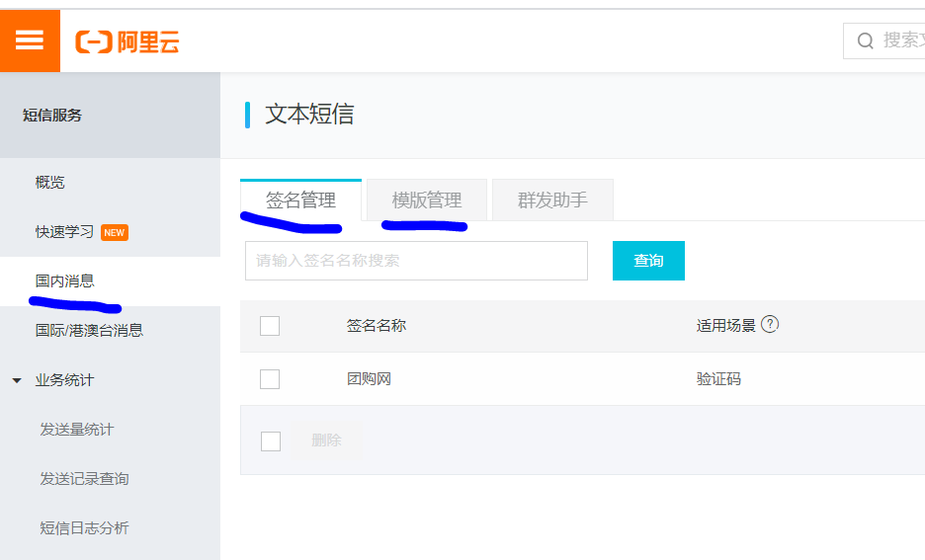Click the 适用场景 column header
Viewport: 925px width, 560px height.
(x=725, y=325)
